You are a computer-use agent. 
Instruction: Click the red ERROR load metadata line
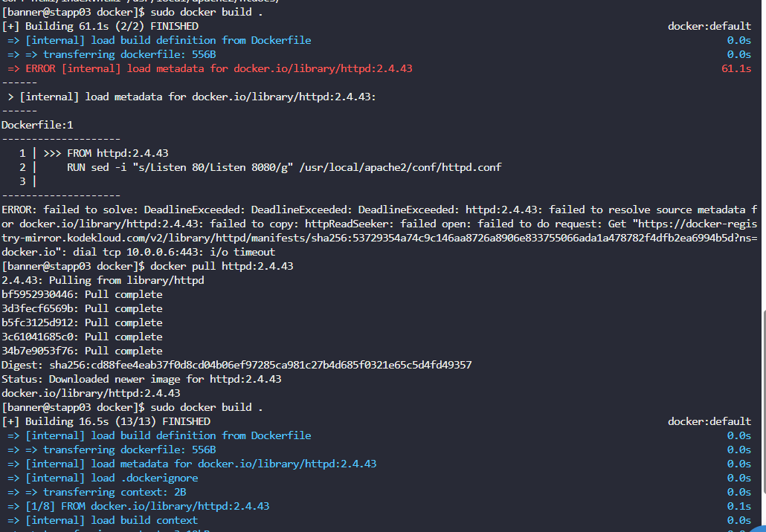tap(210, 68)
